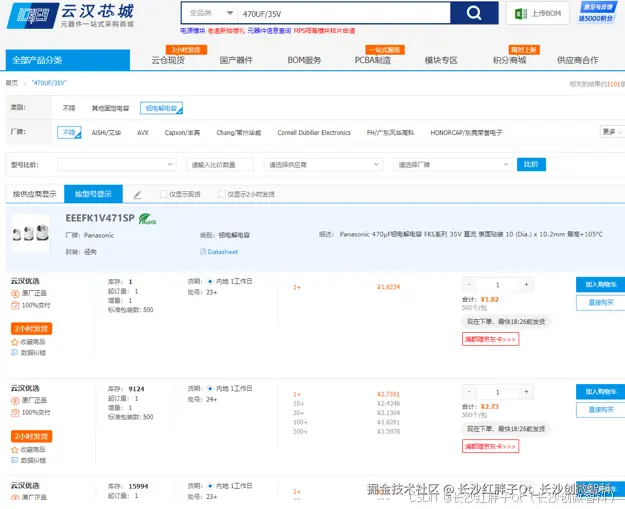The height and width of the screenshot is (509, 625).
Task: Click the favorite star in the stock 9124 listing
Action: pyautogui.click(x=15, y=450)
